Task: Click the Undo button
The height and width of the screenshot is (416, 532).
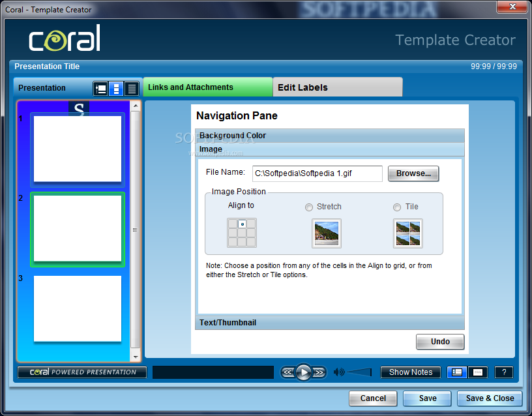Action: tap(440, 342)
